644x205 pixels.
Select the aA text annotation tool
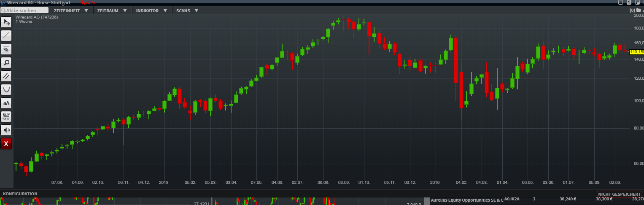(6, 103)
